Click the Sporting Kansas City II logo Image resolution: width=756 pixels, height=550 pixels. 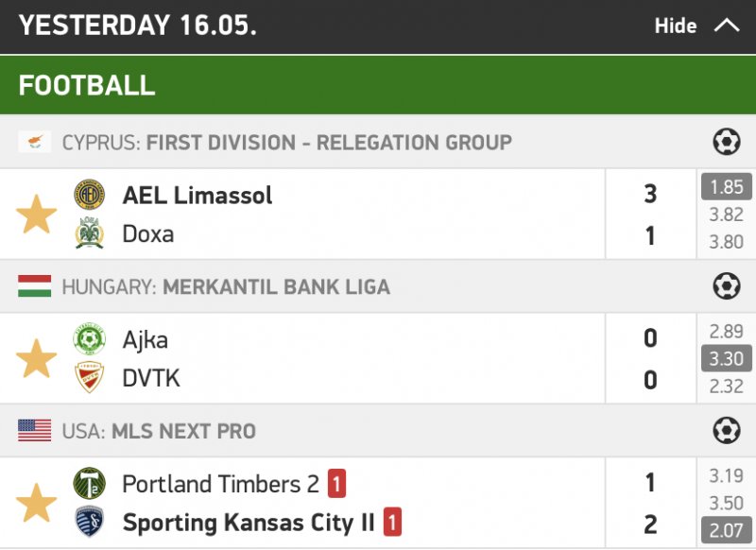90,523
